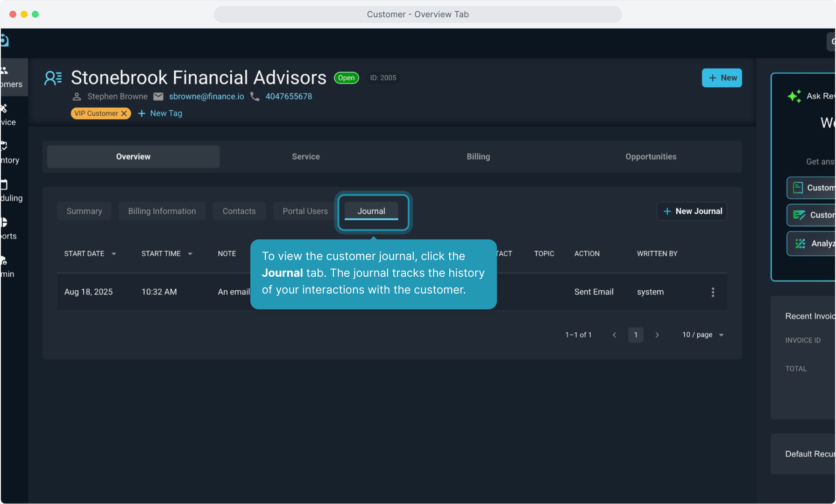The image size is (836, 504).
Task: Click the Ask sparkle icon
Action: click(x=794, y=96)
